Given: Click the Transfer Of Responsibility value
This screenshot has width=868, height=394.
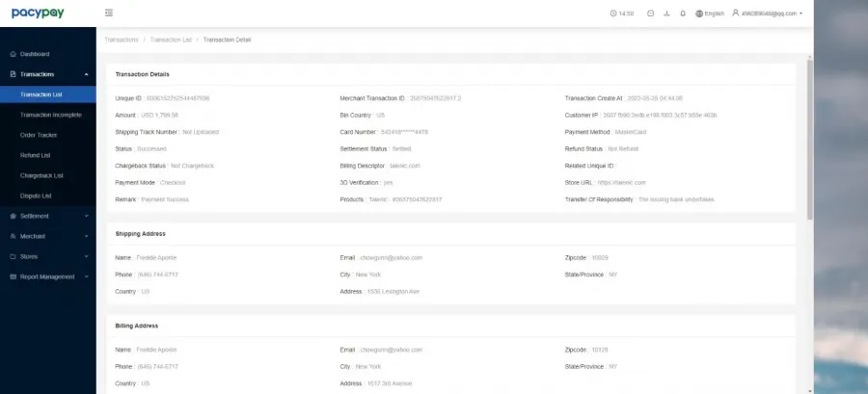Looking at the screenshot, I should 676,199.
